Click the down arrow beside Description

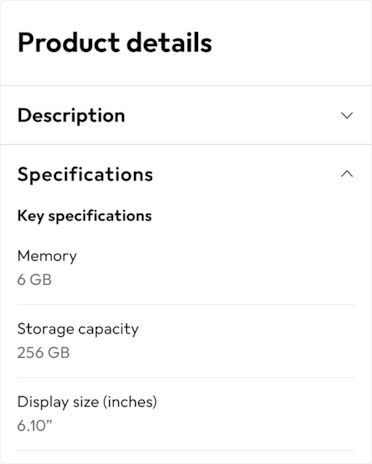coord(347,115)
